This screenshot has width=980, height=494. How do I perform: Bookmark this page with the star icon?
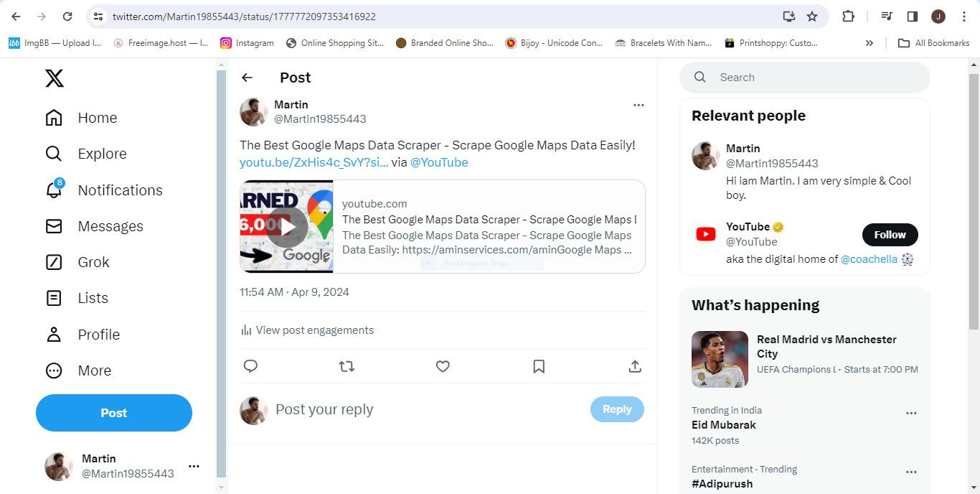tap(812, 17)
